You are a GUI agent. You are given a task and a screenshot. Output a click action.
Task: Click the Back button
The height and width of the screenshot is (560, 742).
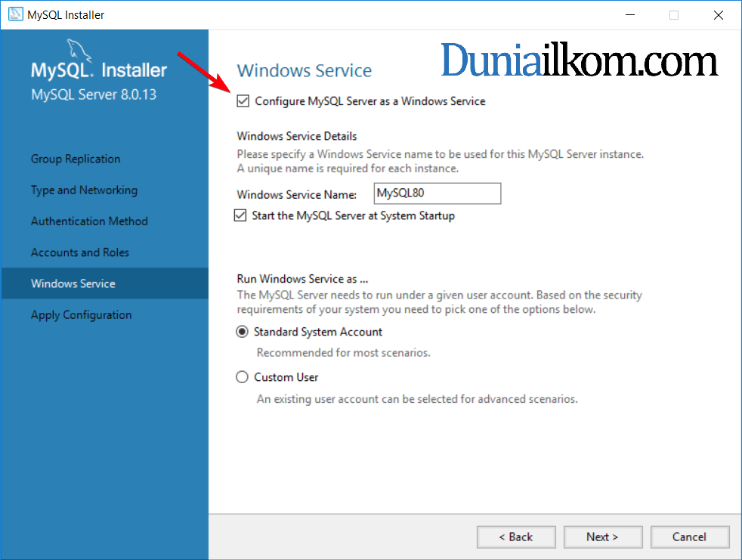click(x=516, y=537)
